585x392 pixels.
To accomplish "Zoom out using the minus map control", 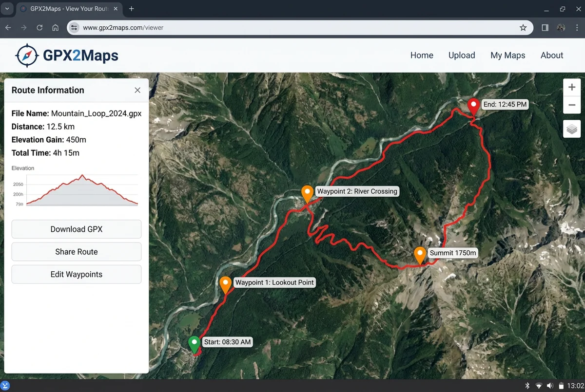I will click(x=571, y=105).
